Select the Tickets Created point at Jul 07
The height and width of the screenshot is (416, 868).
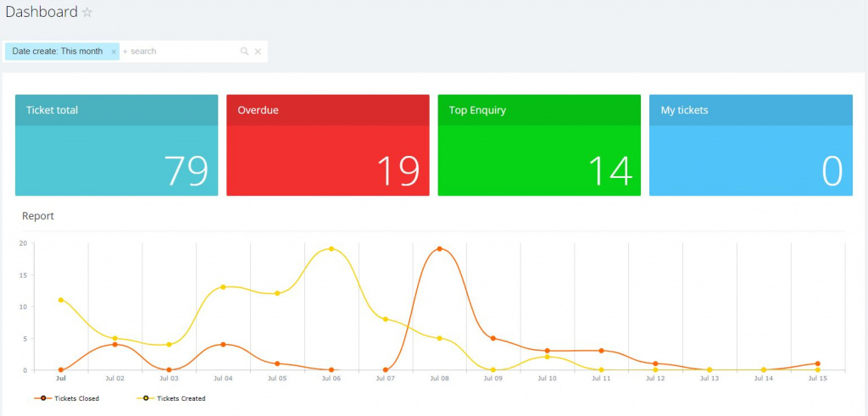(x=385, y=319)
